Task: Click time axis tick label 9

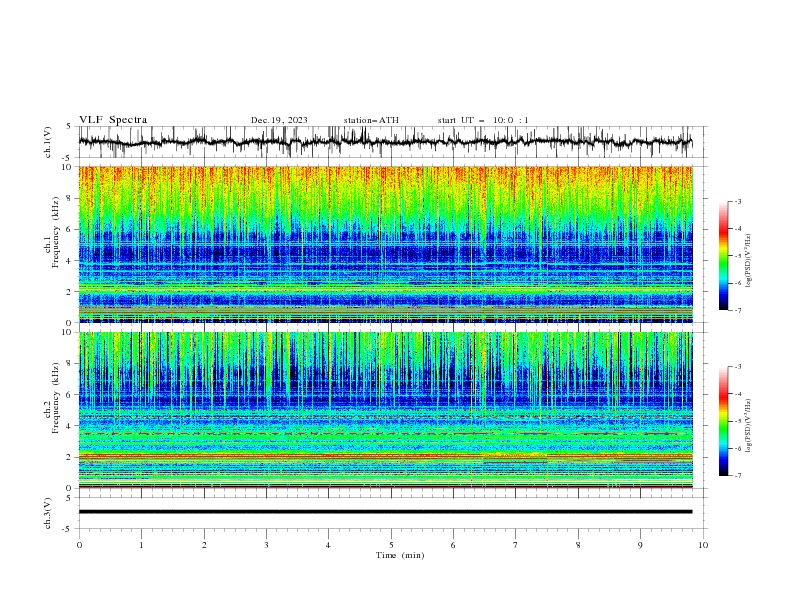Action: pos(640,545)
